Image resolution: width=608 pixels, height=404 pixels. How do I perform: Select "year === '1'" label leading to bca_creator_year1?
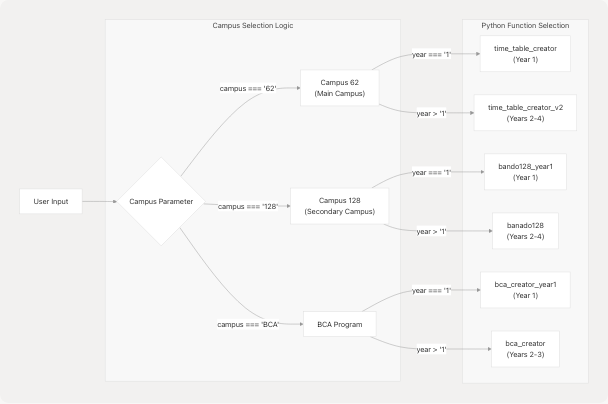[432, 291]
